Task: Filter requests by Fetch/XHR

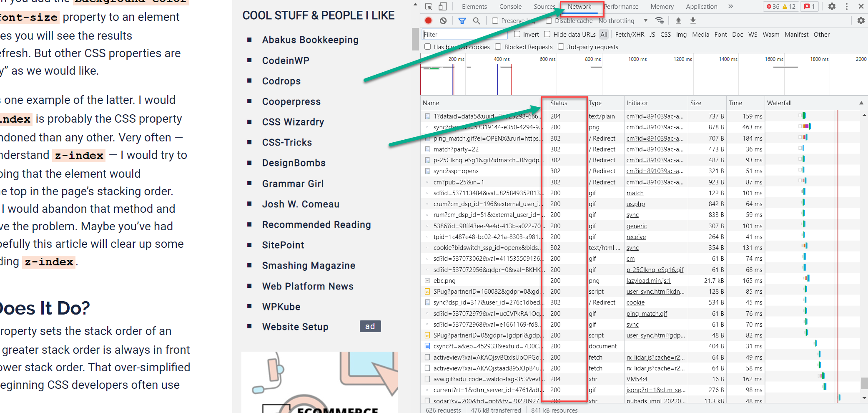Action: coord(630,35)
